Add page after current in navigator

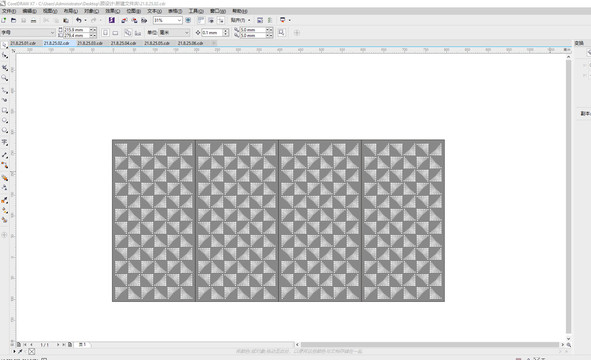pyautogui.click(x=70, y=345)
